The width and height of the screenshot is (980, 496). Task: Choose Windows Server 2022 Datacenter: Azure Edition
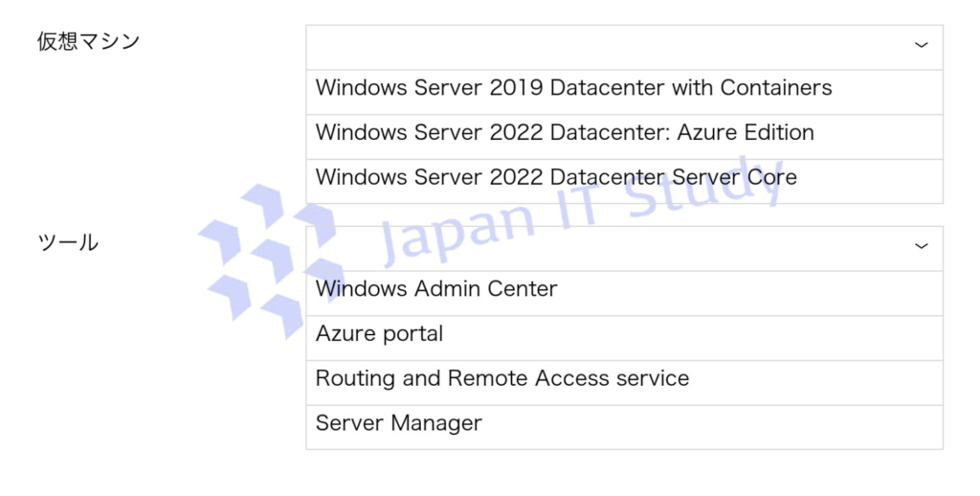click(565, 133)
